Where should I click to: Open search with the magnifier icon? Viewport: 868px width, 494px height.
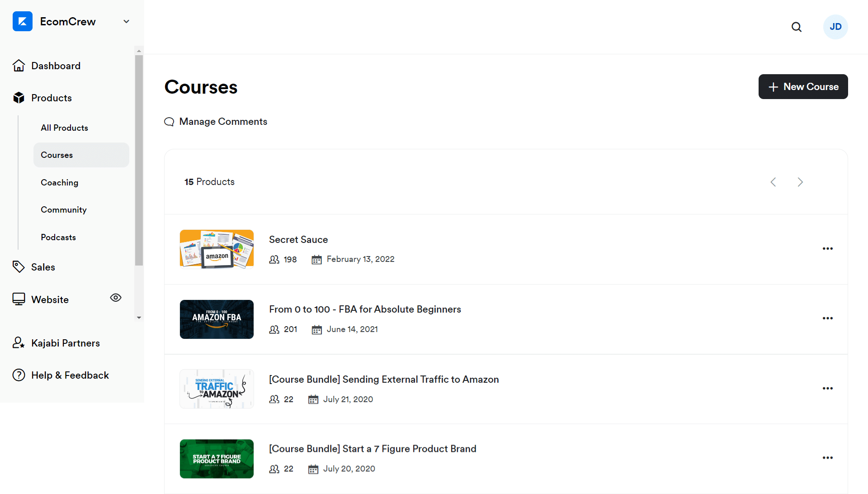pos(797,27)
